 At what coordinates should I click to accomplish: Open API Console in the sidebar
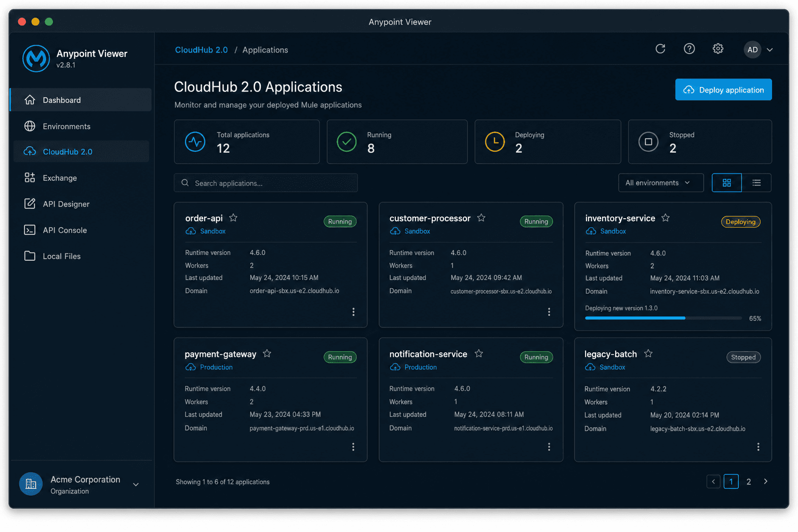(81, 230)
